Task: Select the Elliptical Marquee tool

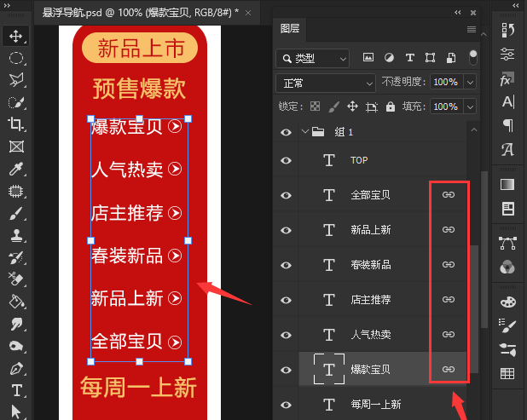Action: pos(15,58)
